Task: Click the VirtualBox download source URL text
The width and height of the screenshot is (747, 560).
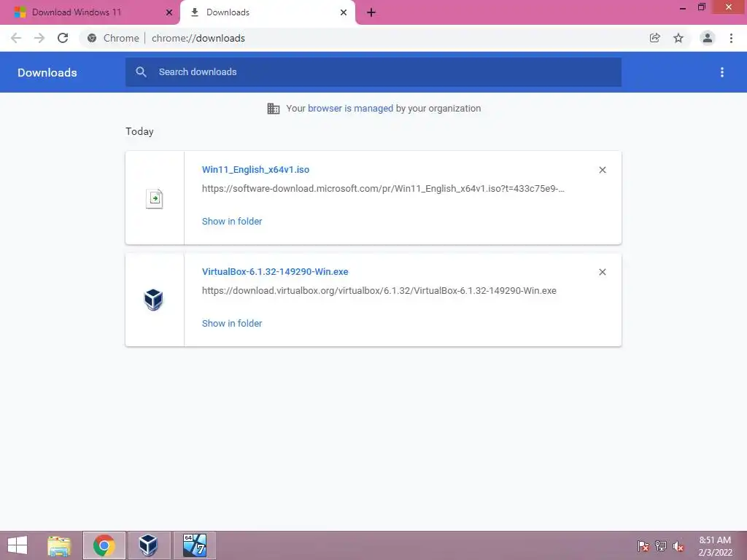Action: tap(379, 290)
